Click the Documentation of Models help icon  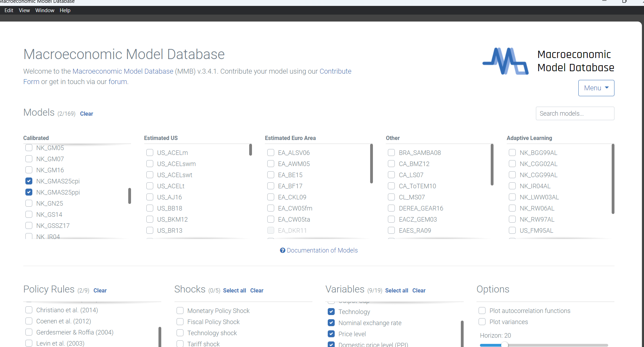click(x=283, y=250)
